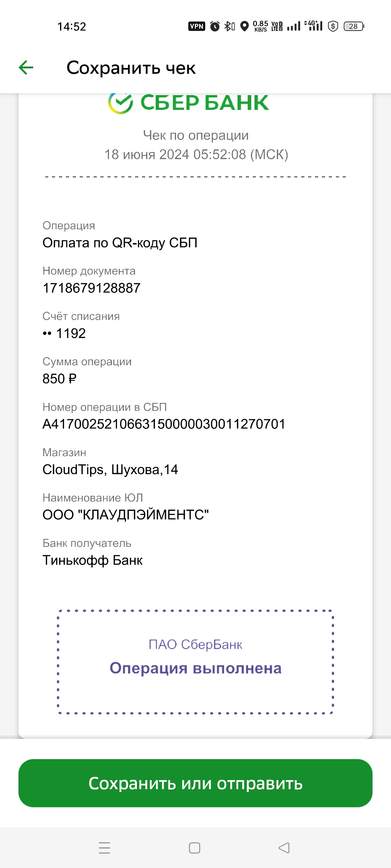391x868 pixels.
Task: Tap the 850 ₽ amount
Action: [x=59, y=379]
